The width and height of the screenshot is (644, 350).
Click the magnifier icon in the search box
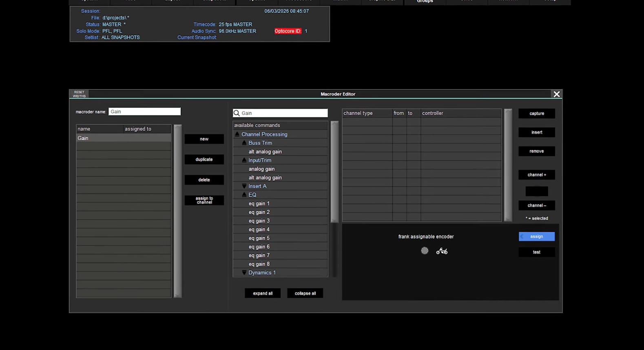pyautogui.click(x=237, y=113)
